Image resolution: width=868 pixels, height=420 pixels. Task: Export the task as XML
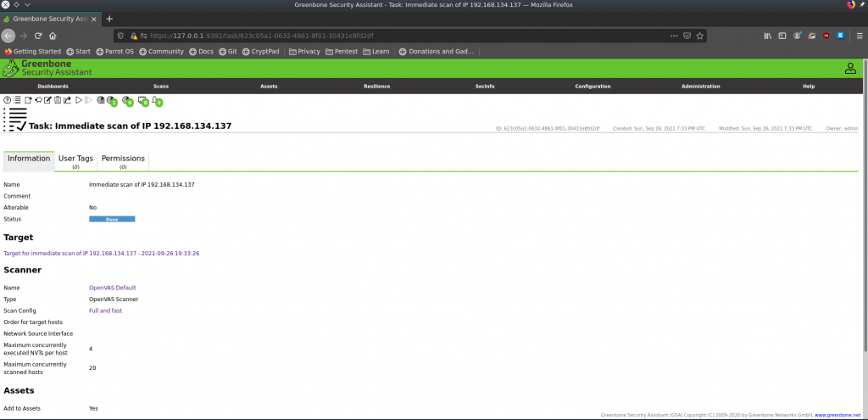coord(67,100)
